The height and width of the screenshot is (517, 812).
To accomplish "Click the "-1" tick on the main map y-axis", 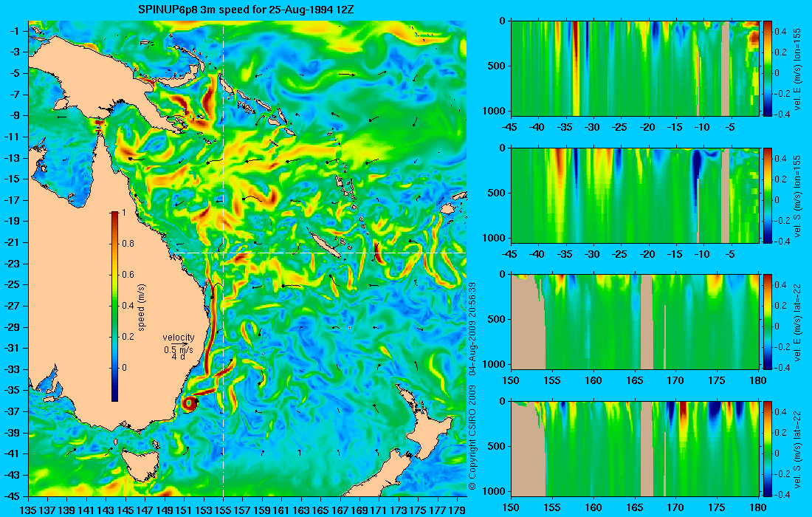I will coord(14,31).
